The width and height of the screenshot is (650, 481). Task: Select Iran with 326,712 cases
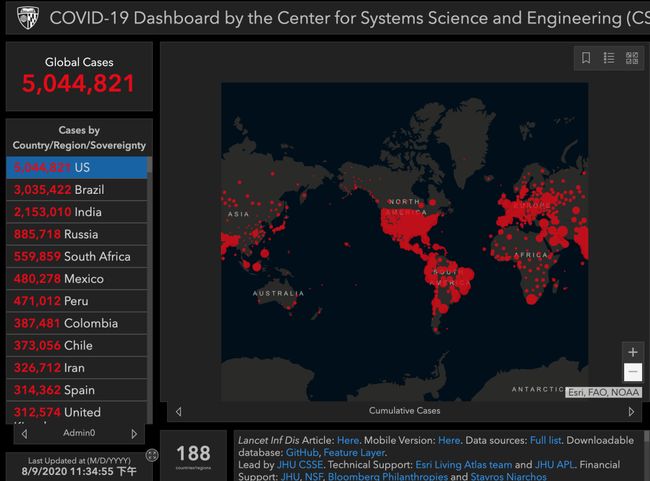pos(77,368)
